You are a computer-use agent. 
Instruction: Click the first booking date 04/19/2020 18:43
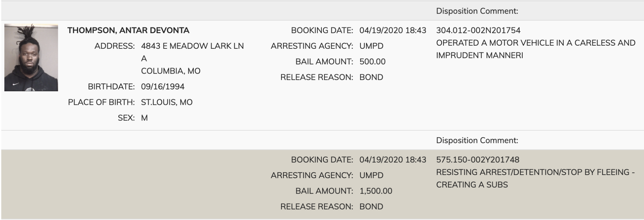[x=393, y=31]
